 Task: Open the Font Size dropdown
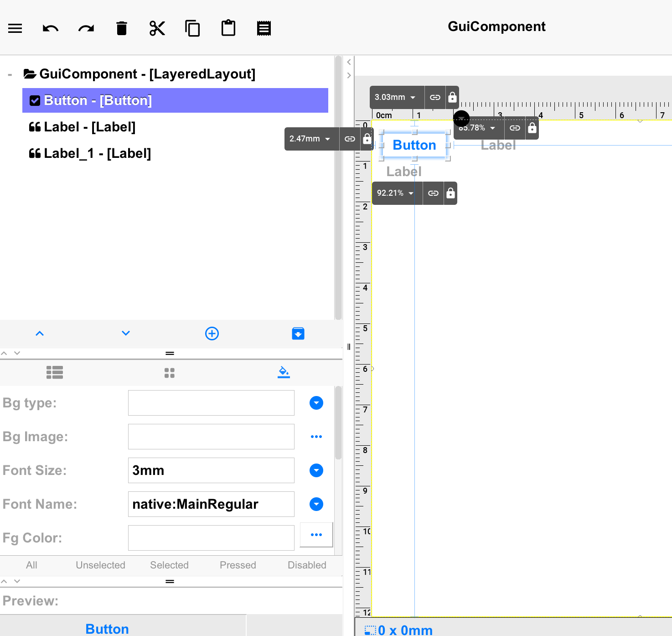click(x=316, y=470)
